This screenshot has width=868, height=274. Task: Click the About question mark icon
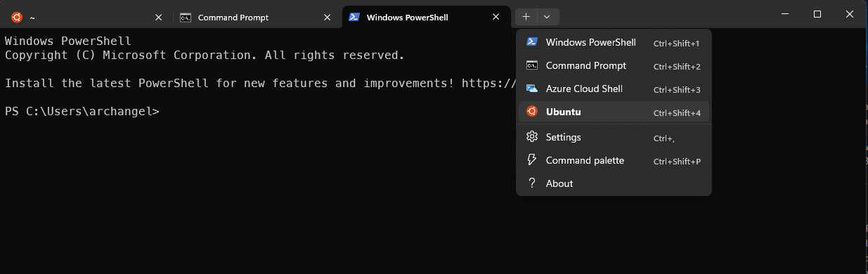pyautogui.click(x=532, y=183)
